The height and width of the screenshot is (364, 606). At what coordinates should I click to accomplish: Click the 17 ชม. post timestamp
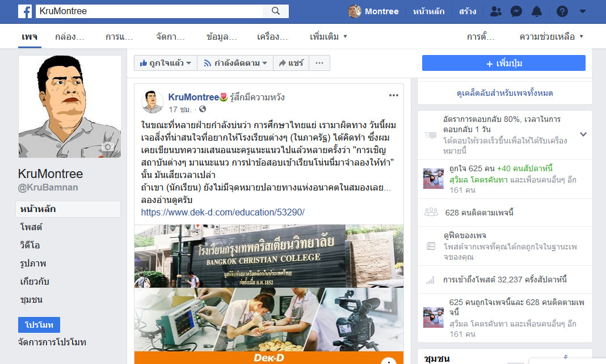[180, 109]
